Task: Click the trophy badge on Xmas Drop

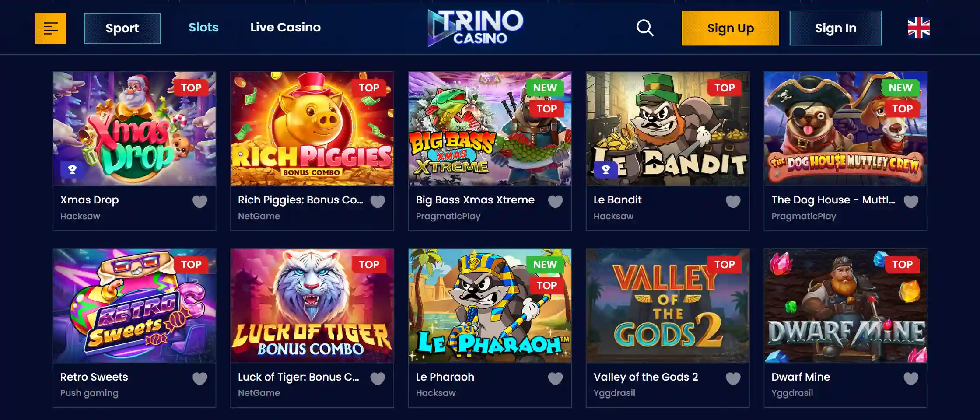Action: click(x=73, y=169)
